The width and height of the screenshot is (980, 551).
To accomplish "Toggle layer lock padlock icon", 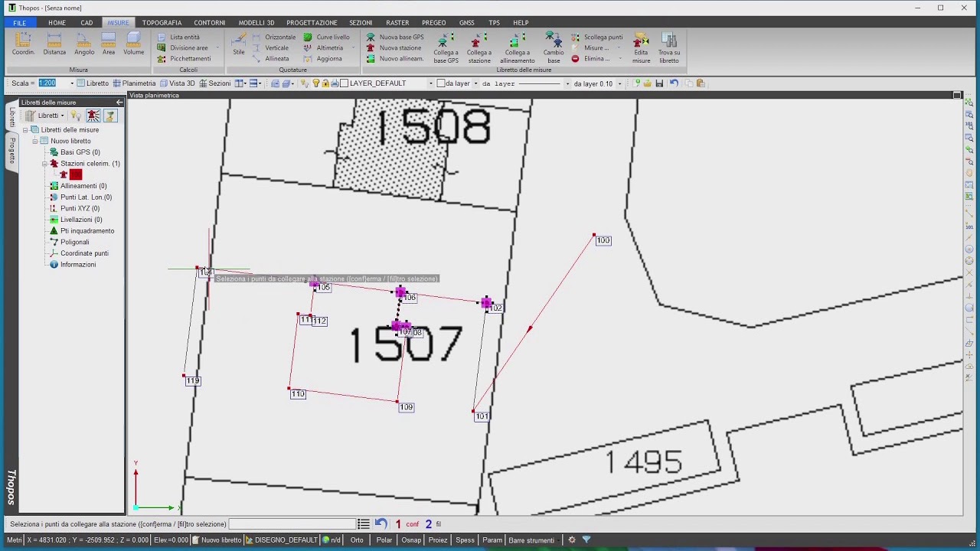I will (x=325, y=83).
